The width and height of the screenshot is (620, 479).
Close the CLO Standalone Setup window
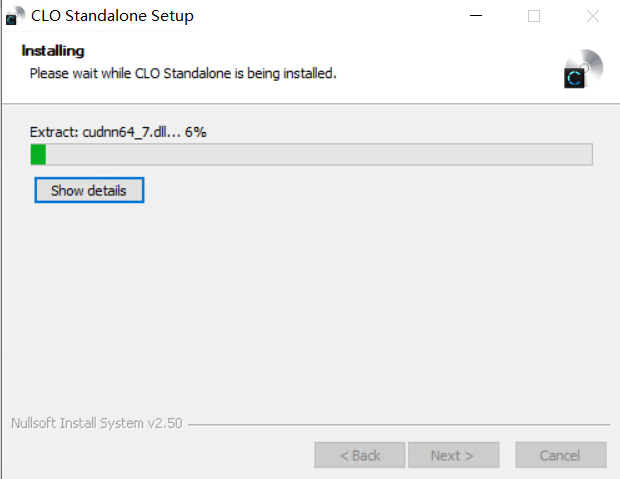[592, 16]
